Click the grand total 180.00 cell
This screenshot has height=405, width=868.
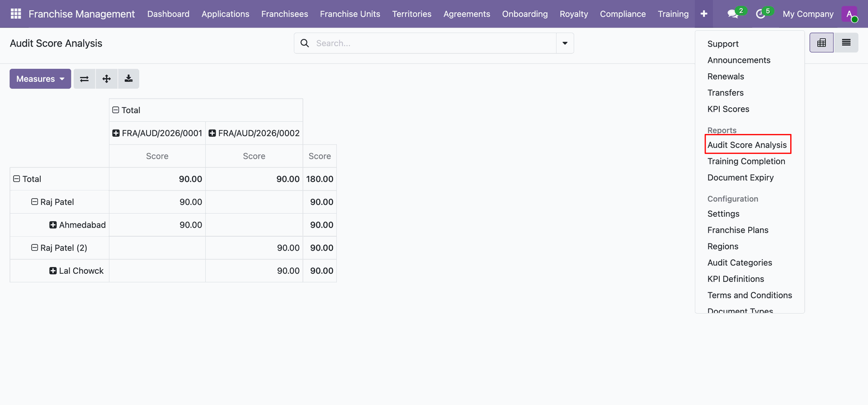[320, 179]
